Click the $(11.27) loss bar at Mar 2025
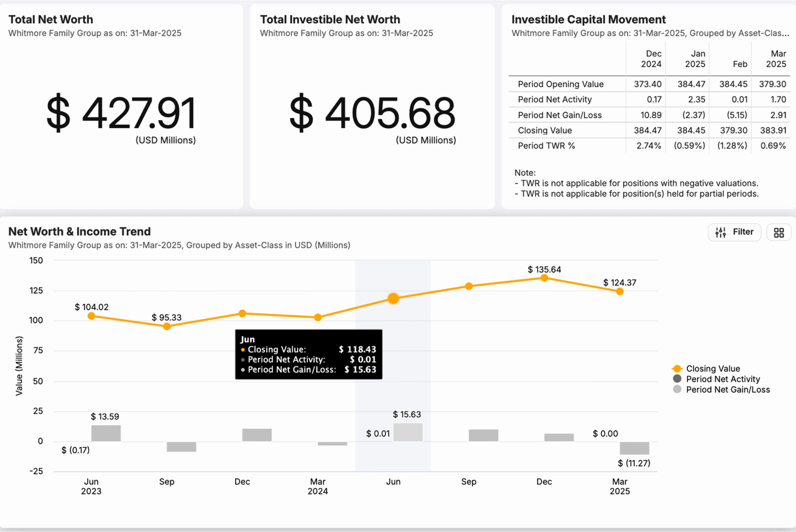This screenshot has height=532, width=796. [x=634, y=448]
